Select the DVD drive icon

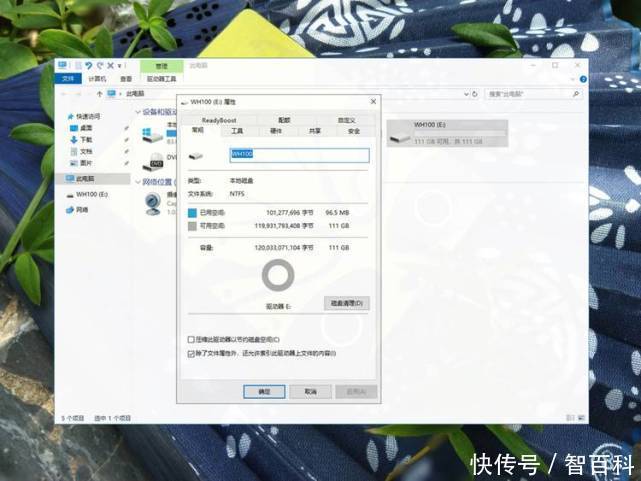(x=153, y=162)
